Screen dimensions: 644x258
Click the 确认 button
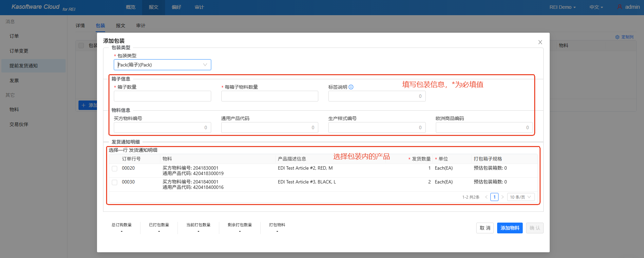click(x=535, y=228)
